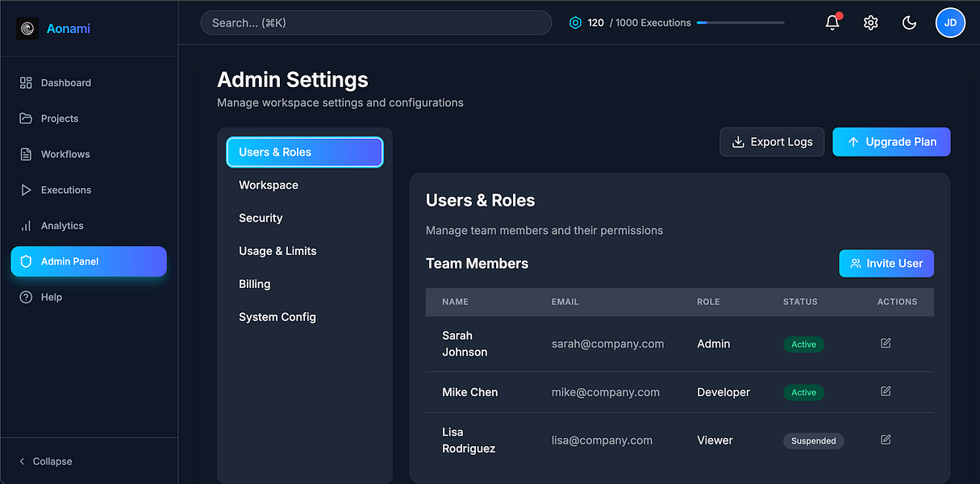Click the ROLE column header
Image resolution: width=980 pixels, height=484 pixels.
tap(708, 302)
